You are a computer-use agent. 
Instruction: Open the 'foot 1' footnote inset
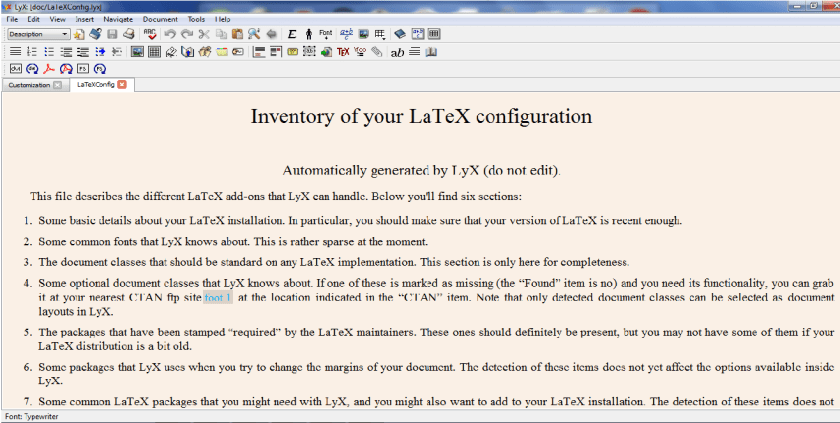click(x=218, y=298)
